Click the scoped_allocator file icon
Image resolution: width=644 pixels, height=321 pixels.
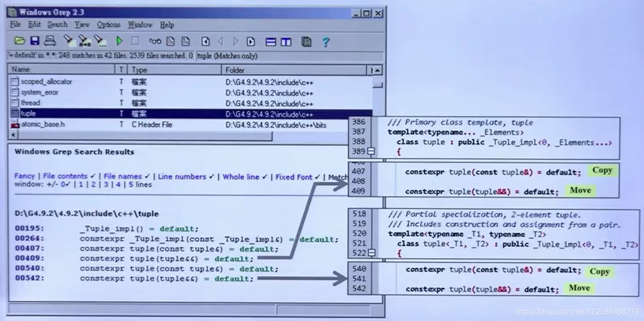[15, 82]
